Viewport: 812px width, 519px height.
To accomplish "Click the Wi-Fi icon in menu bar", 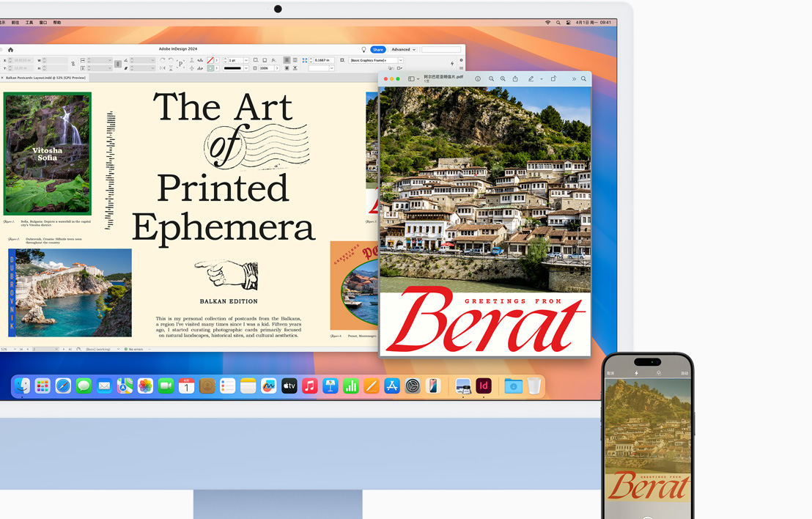I will pyautogui.click(x=547, y=23).
